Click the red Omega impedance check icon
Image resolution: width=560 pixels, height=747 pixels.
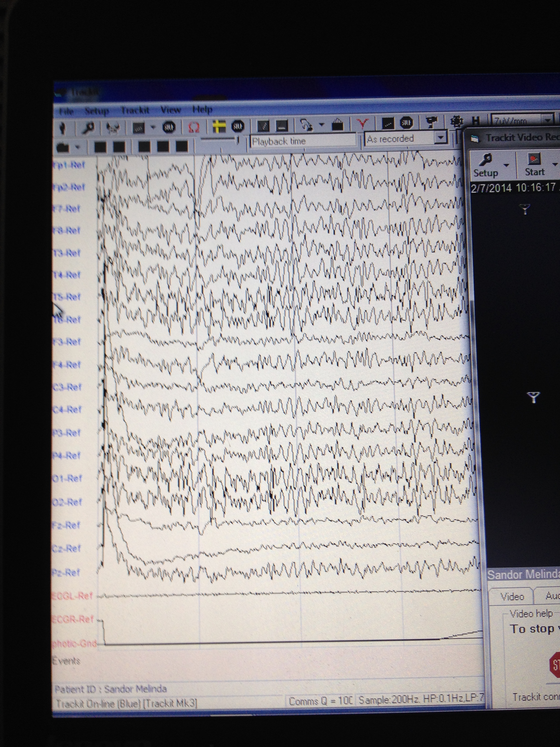point(194,127)
